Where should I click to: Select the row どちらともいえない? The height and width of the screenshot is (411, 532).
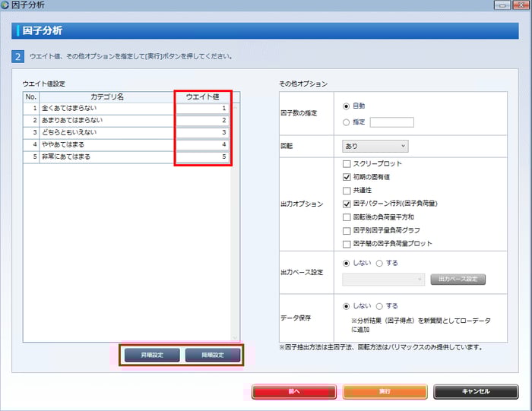[x=127, y=133]
